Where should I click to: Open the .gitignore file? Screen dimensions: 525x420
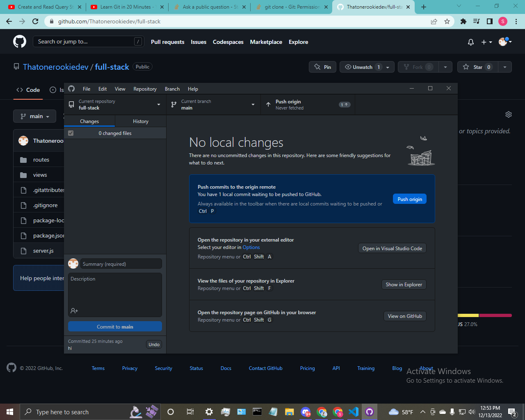pos(46,205)
